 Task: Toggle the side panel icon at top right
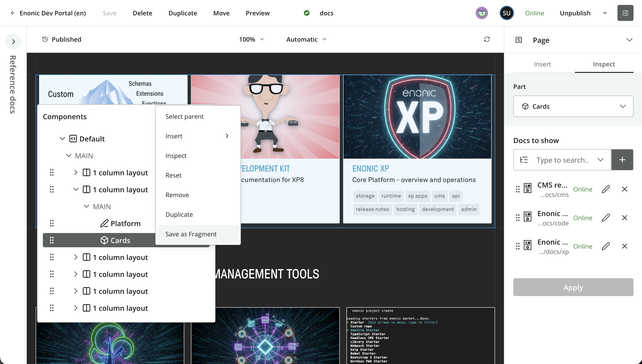(x=625, y=13)
